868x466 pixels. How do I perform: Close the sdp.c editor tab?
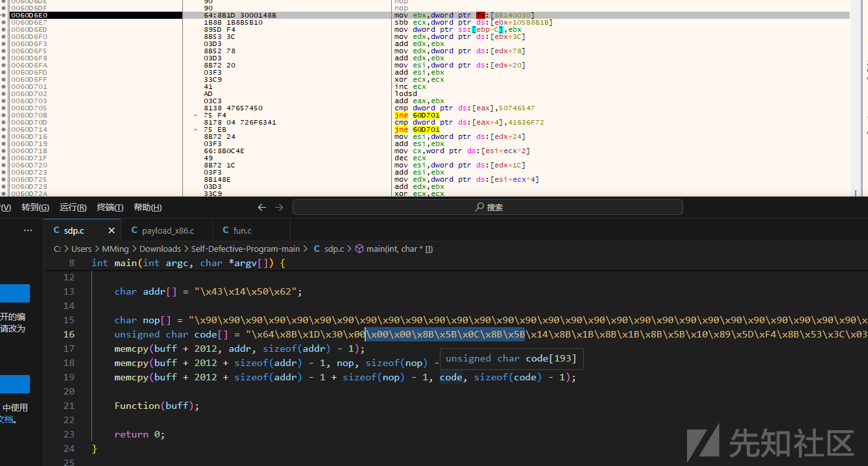[x=112, y=230]
